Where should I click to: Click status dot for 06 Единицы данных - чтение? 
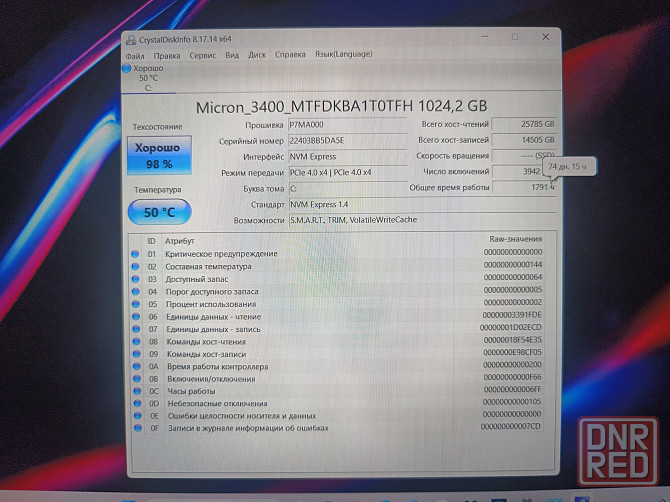coord(136,317)
